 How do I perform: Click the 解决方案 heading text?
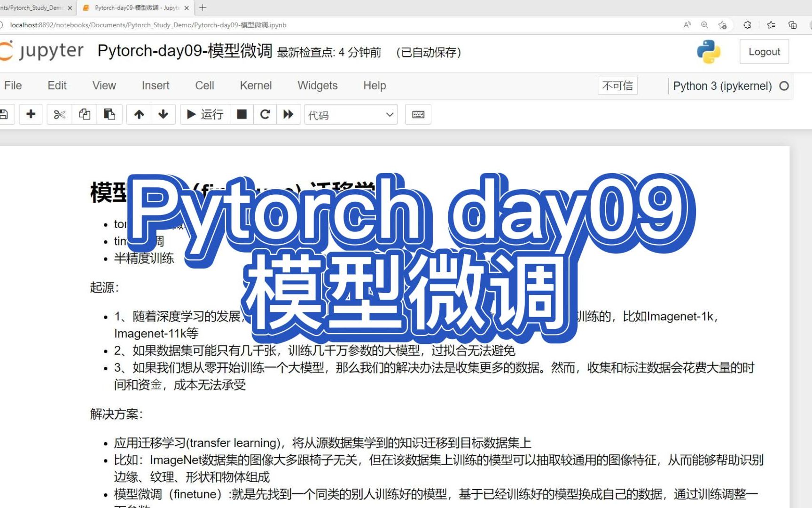(x=116, y=414)
